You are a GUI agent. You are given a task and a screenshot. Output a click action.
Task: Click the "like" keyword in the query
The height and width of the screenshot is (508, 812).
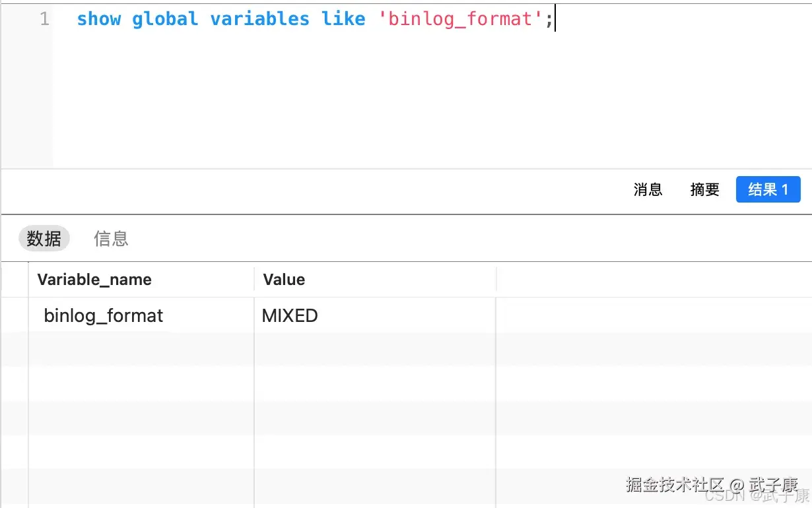click(343, 19)
